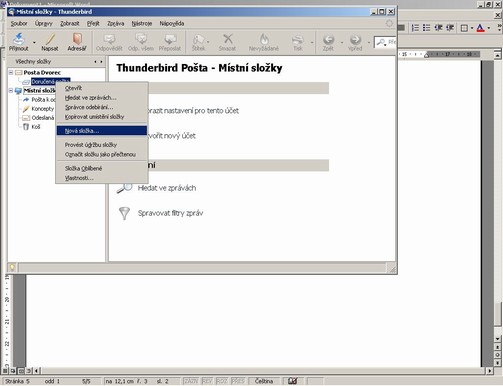The width and height of the screenshot is (503, 386).
Task: Open the Nástroje menu
Action: click(x=142, y=24)
